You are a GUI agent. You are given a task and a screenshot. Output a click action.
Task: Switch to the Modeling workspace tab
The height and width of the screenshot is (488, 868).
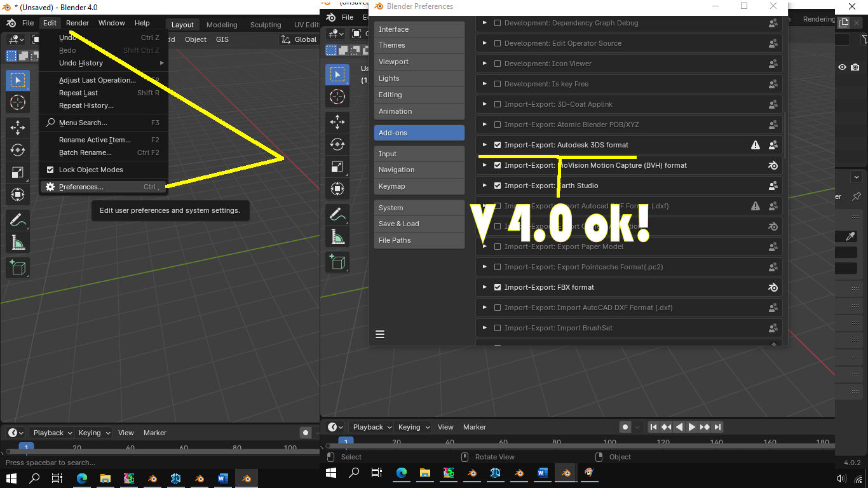point(222,25)
